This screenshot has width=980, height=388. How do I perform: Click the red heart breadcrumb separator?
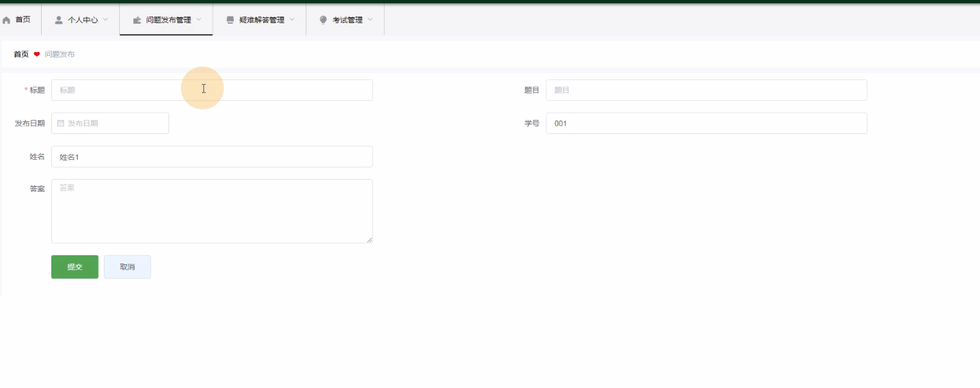point(37,55)
